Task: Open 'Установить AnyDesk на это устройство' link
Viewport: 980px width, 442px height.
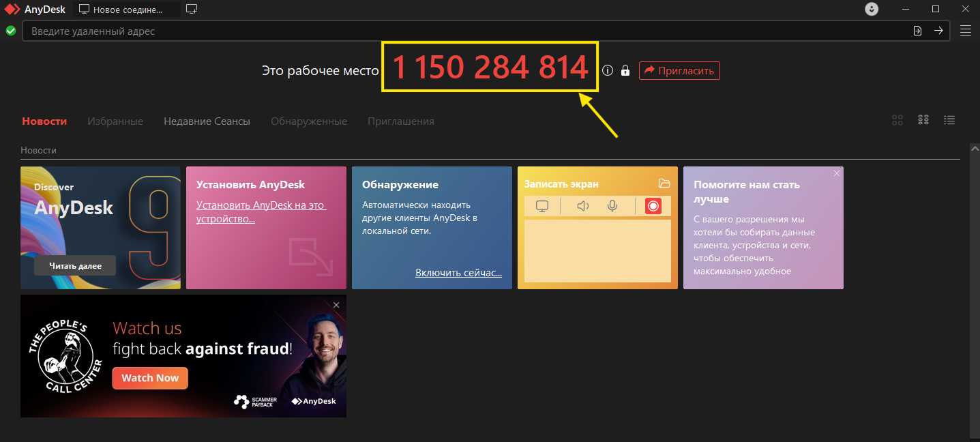Action: click(x=261, y=212)
